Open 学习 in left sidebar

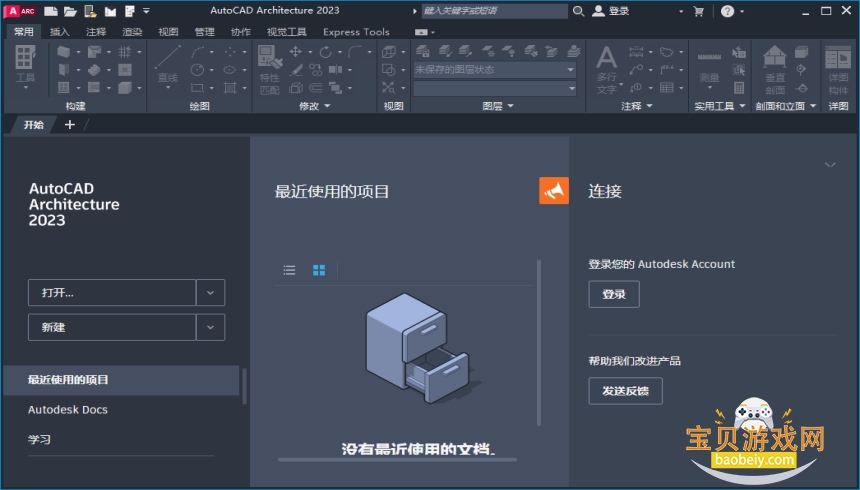click(39, 439)
